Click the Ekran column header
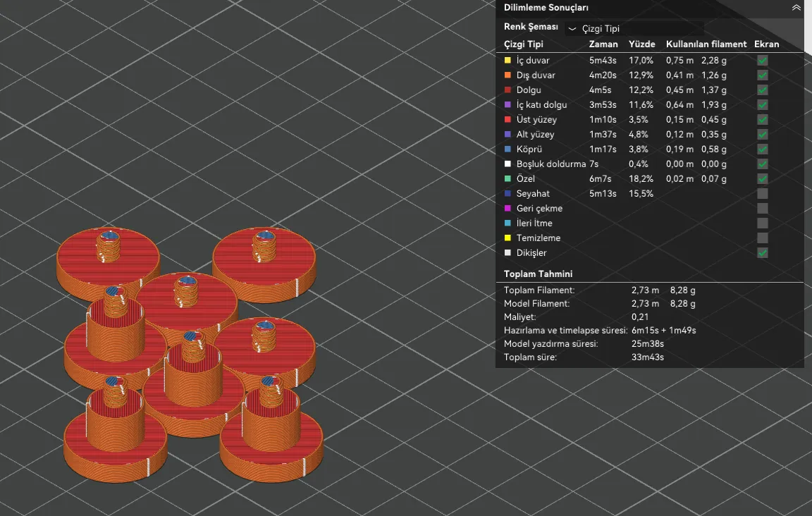The image size is (812, 516). click(x=766, y=44)
